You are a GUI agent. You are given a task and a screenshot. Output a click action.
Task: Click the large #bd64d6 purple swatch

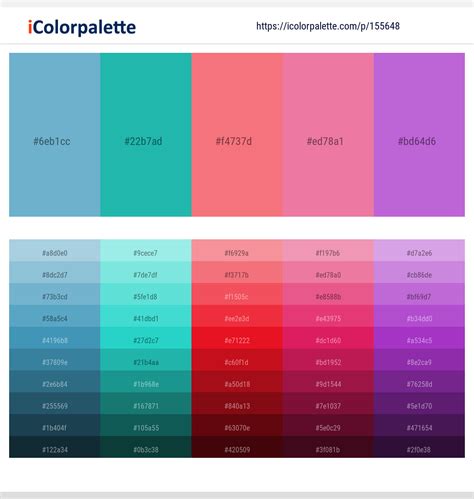[x=419, y=135]
